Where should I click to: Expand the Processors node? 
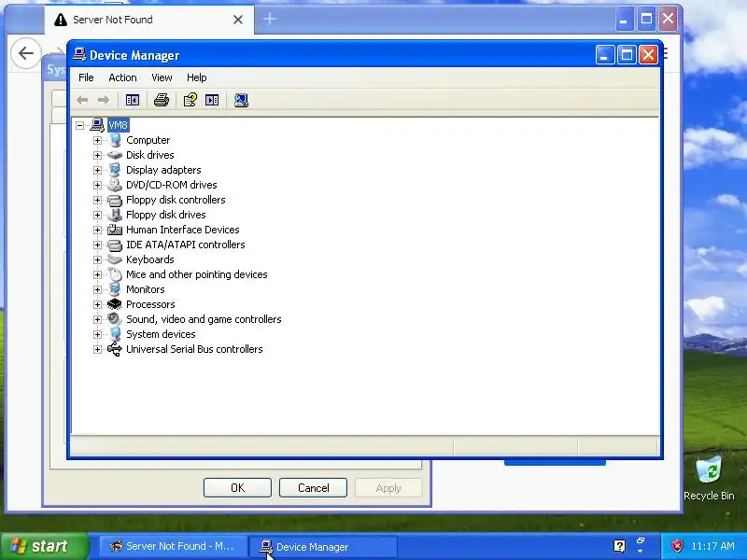97,304
